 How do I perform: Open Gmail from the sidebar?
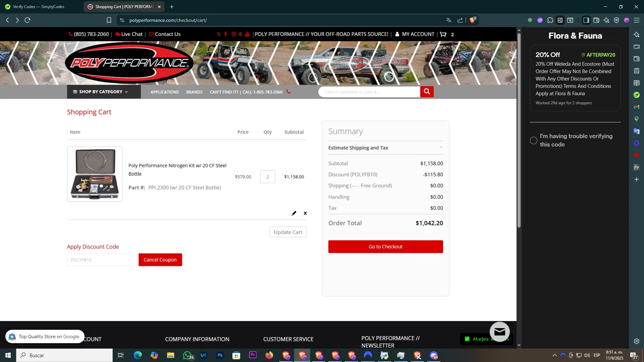click(637, 107)
